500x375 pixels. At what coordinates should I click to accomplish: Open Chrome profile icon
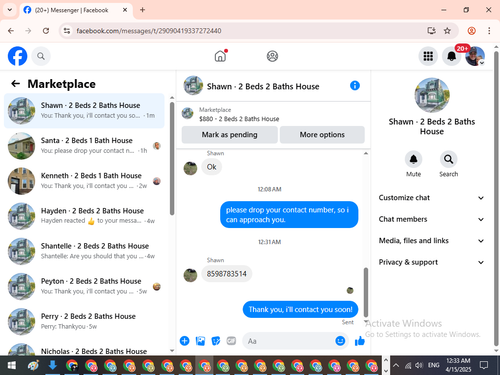tap(471, 31)
